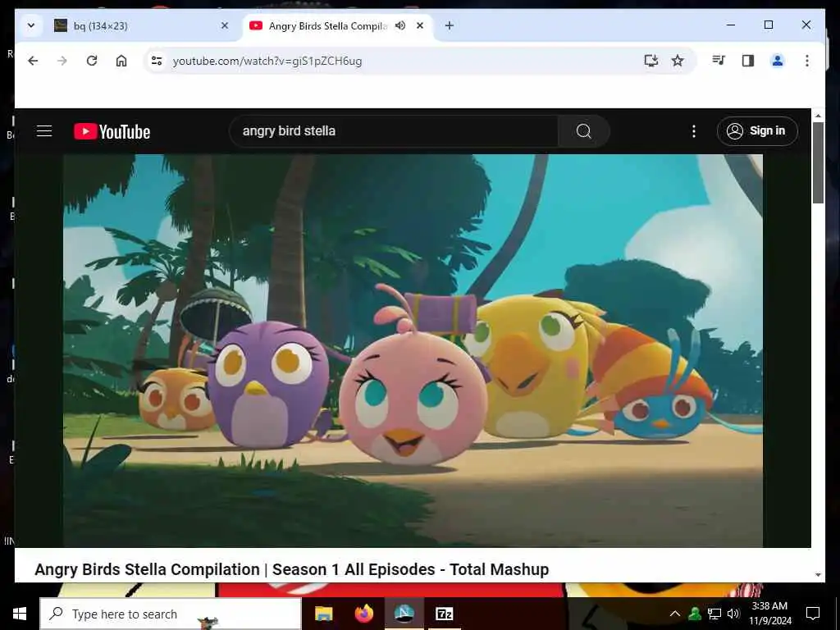This screenshot has height=630, width=840.
Task: Go back with the browser back arrow
Action: (x=33, y=61)
